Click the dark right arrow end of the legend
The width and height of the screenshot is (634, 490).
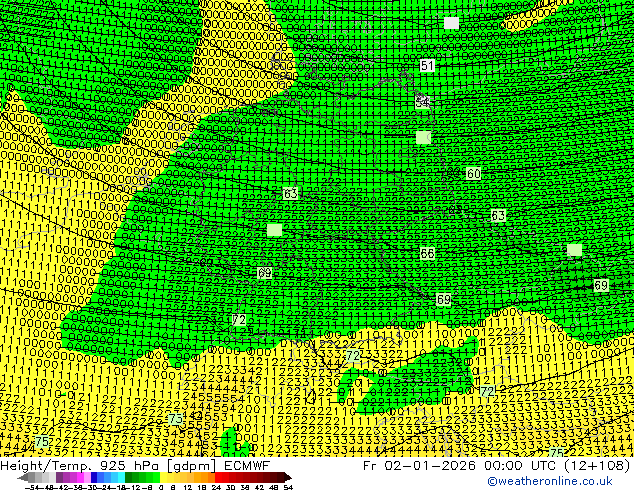tap(288, 477)
